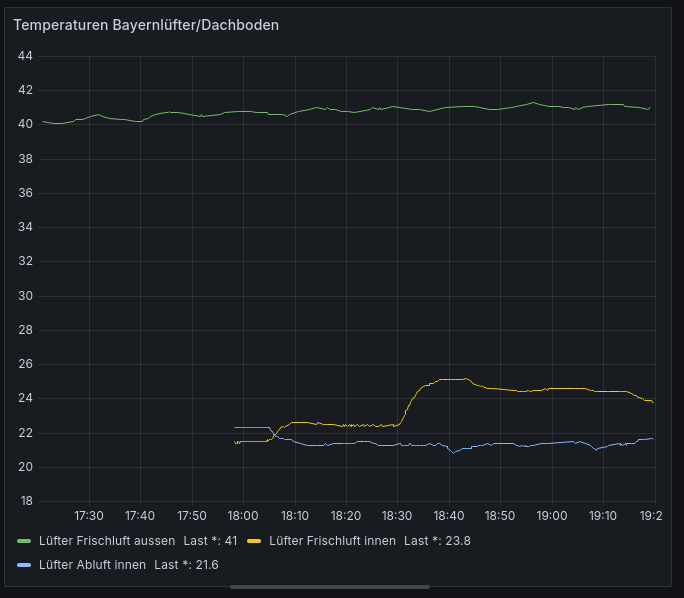This screenshot has height=598, width=684.
Task: Open the Temperaturen Bayernlüfter/Dachboden panel title menu
Action: [146, 25]
